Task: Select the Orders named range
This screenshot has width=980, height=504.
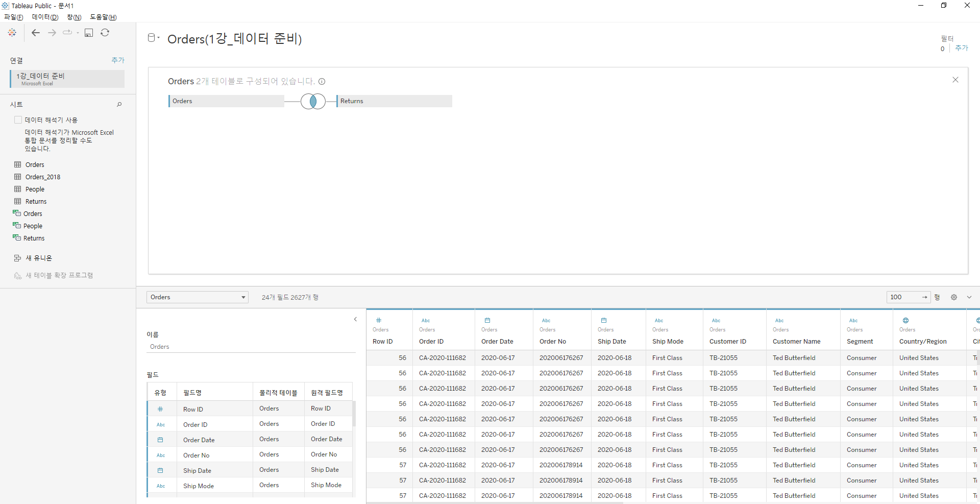Action: [x=33, y=213]
